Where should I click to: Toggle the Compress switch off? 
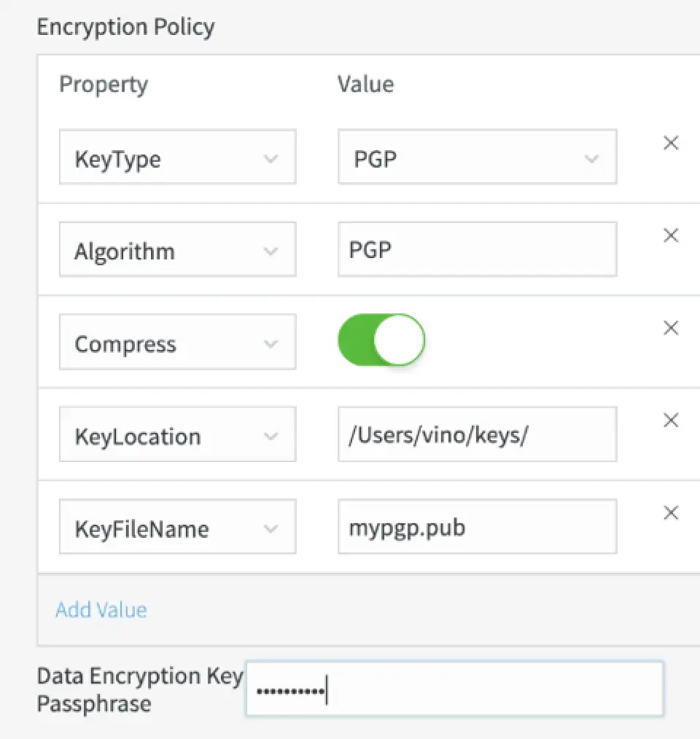(381, 340)
